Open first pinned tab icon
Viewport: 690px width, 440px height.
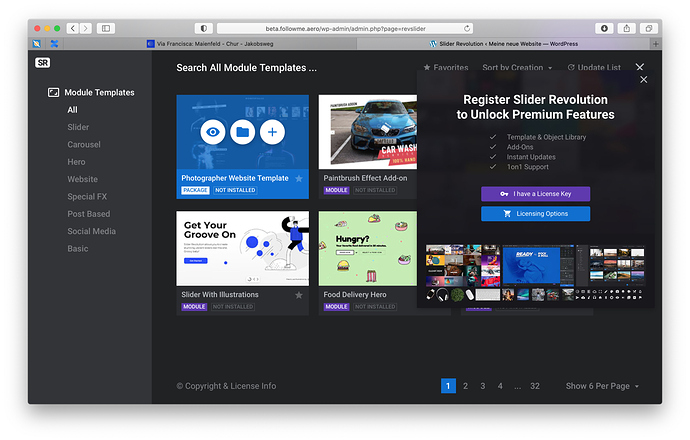37,44
